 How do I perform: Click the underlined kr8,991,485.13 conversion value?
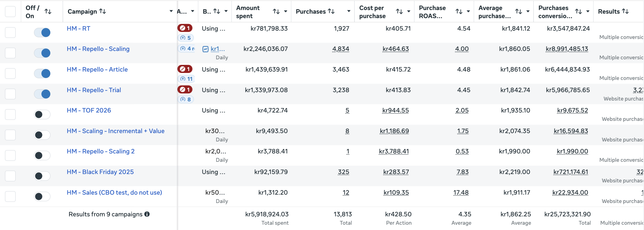point(567,49)
